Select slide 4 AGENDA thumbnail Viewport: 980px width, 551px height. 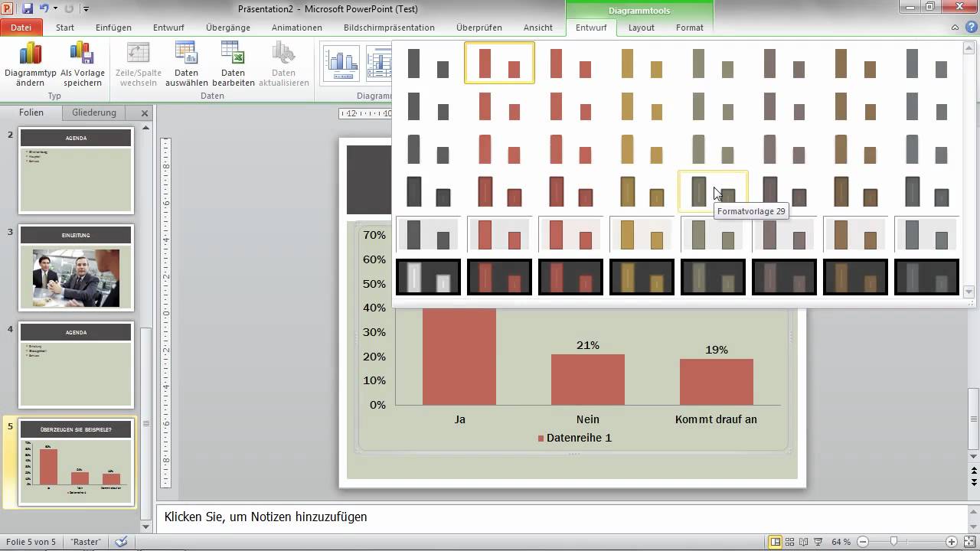click(x=76, y=365)
